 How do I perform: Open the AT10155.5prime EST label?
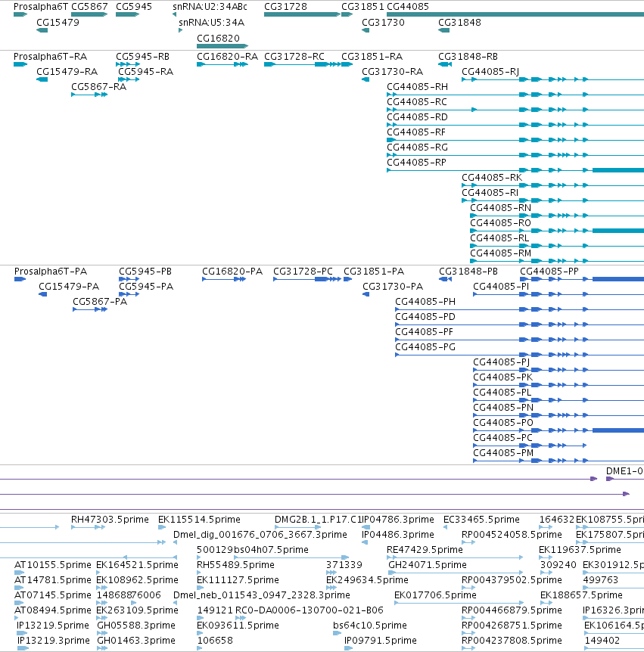pyautogui.click(x=53, y=565)
